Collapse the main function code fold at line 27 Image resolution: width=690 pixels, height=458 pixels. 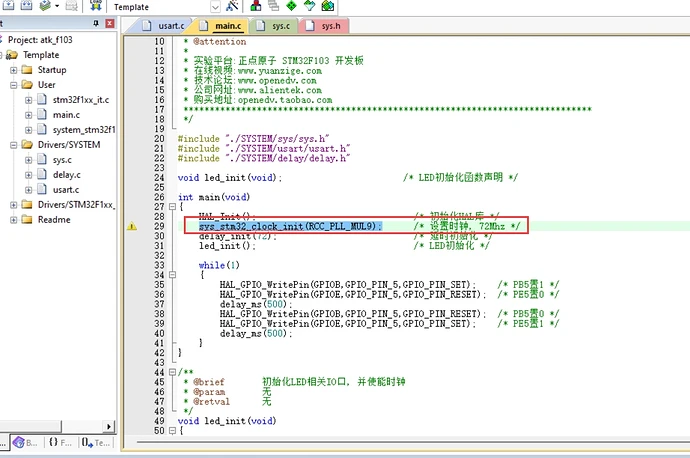[172, 207]
